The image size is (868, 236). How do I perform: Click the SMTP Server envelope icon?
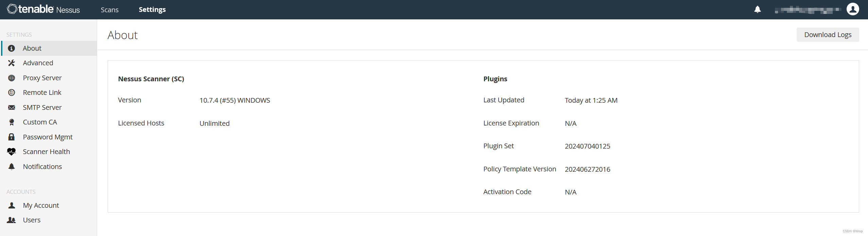point(12,107)
